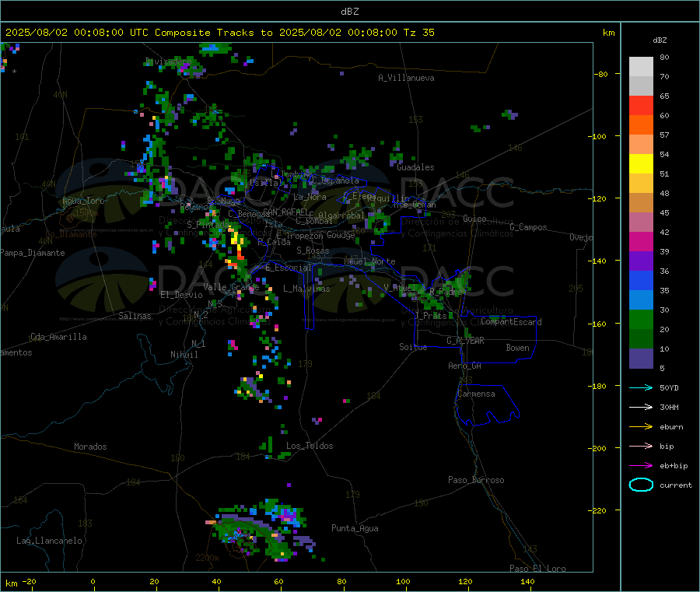This screenshot has width=700, height=592.
Task: Click the Paso_El_Loro map label
Action: pyautogui.click(x=538, y=569)
